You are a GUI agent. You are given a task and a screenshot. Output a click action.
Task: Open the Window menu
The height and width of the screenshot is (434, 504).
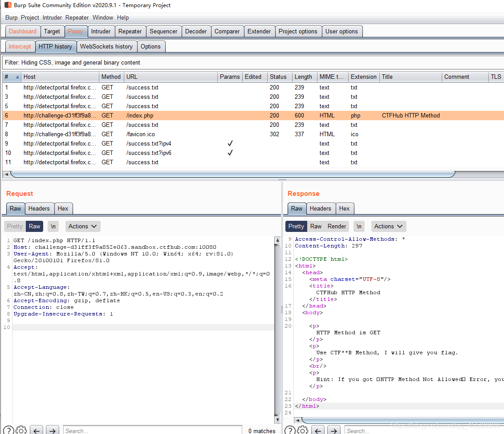pos(103,18)
